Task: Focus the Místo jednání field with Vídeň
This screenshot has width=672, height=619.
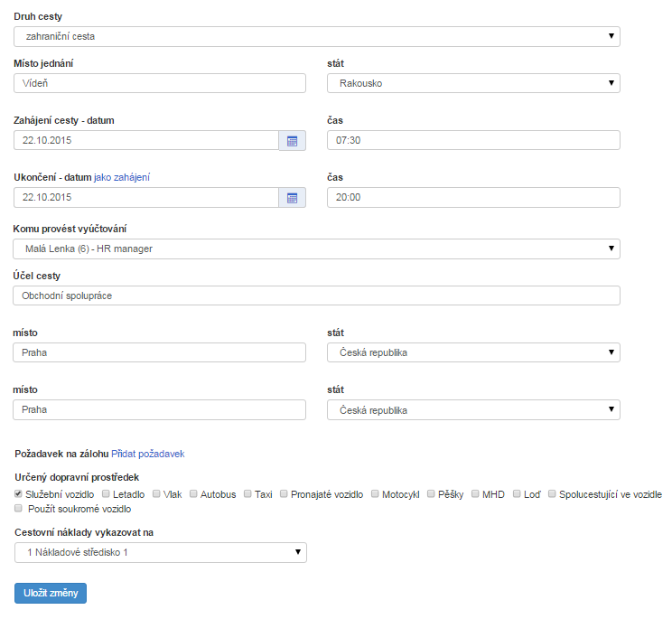Action: (x=160, y=83)
